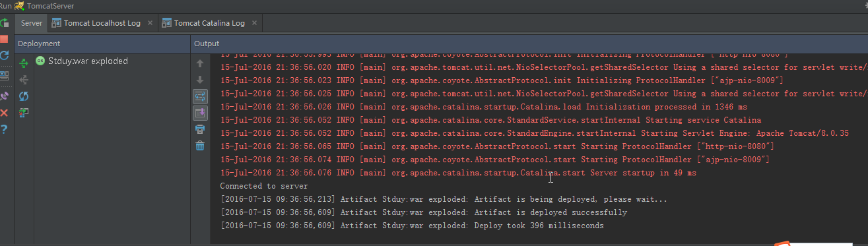
Task: Toggle soft-wrap in Output toolbar
Action: coord(200,96)
